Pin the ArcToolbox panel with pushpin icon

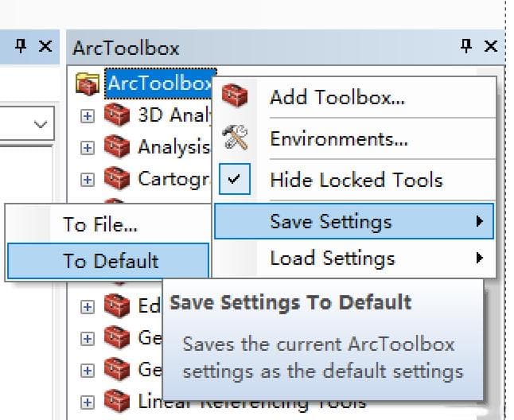tap(466, 46)
